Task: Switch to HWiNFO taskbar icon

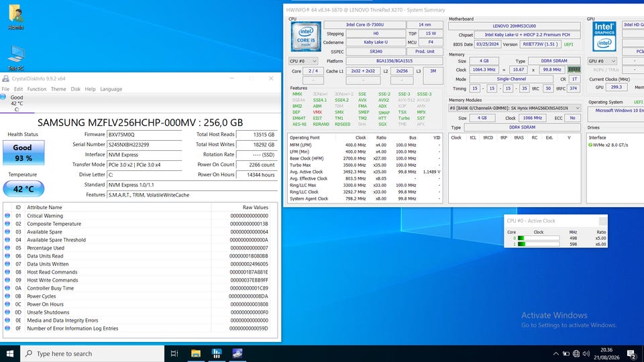Action: [217, 353]
